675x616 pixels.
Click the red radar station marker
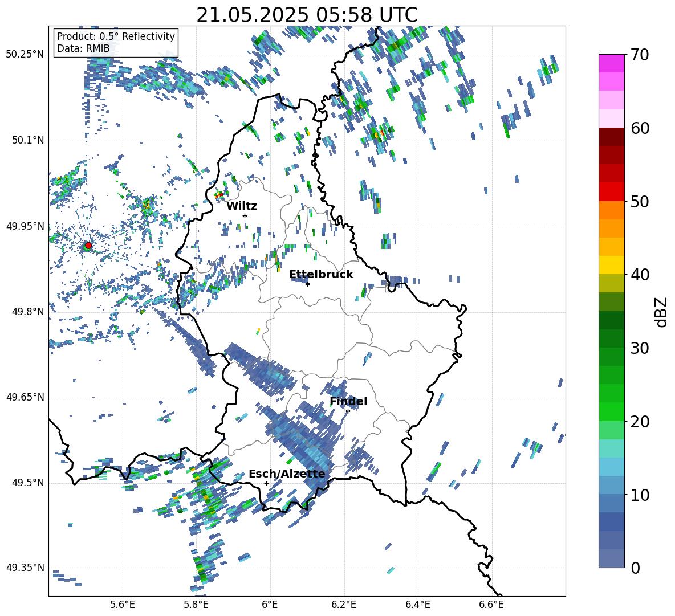point(88,246)
